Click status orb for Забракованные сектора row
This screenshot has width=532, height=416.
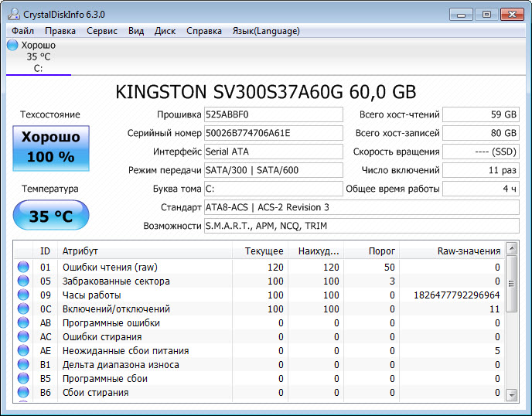[x=23, y=281]
